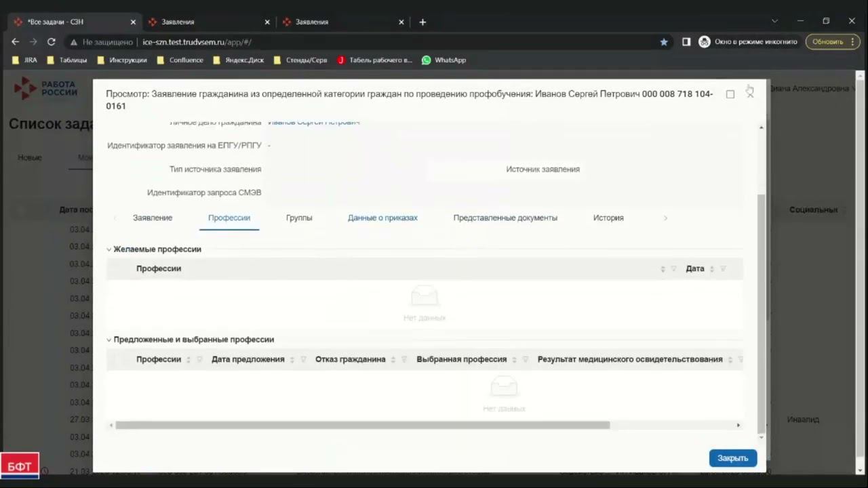Open the Инструкции bookmark folder

click(122, 60)
